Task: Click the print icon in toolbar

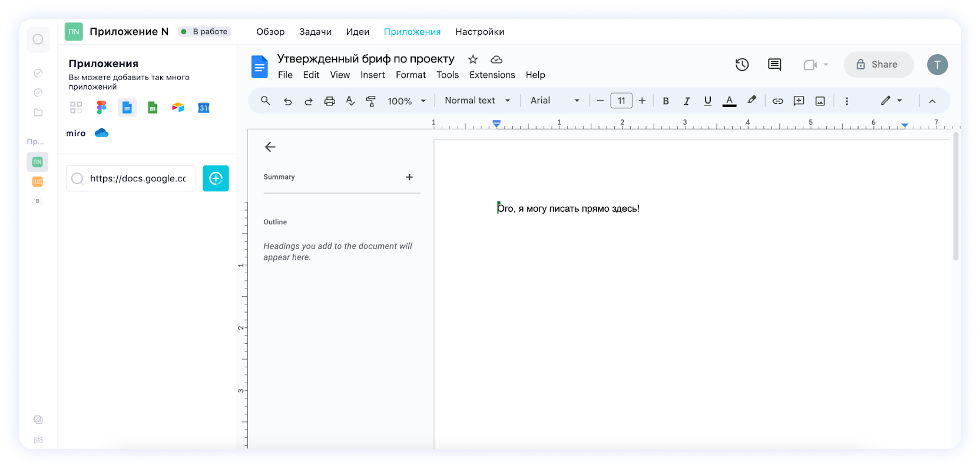Action: coord(329,101)
